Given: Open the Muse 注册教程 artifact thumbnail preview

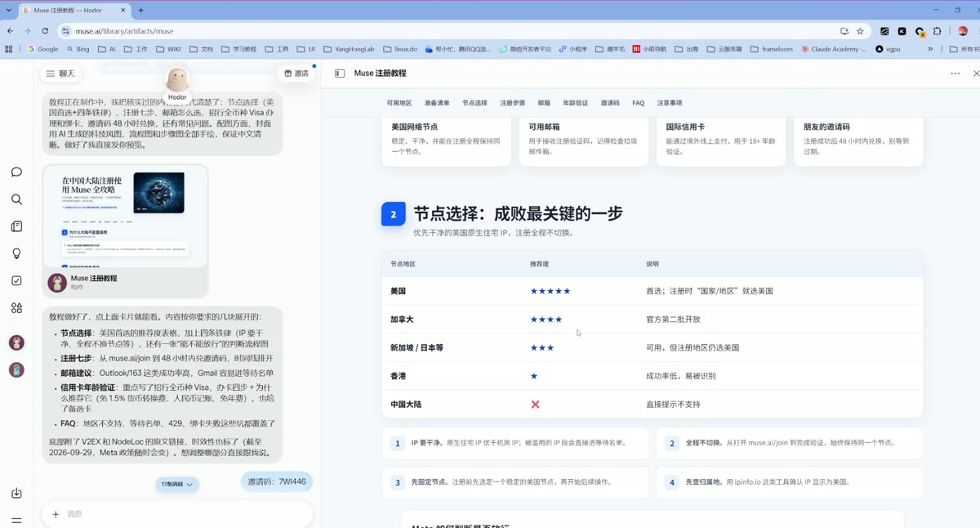Looking at the screenshot, I should [125, 216].
